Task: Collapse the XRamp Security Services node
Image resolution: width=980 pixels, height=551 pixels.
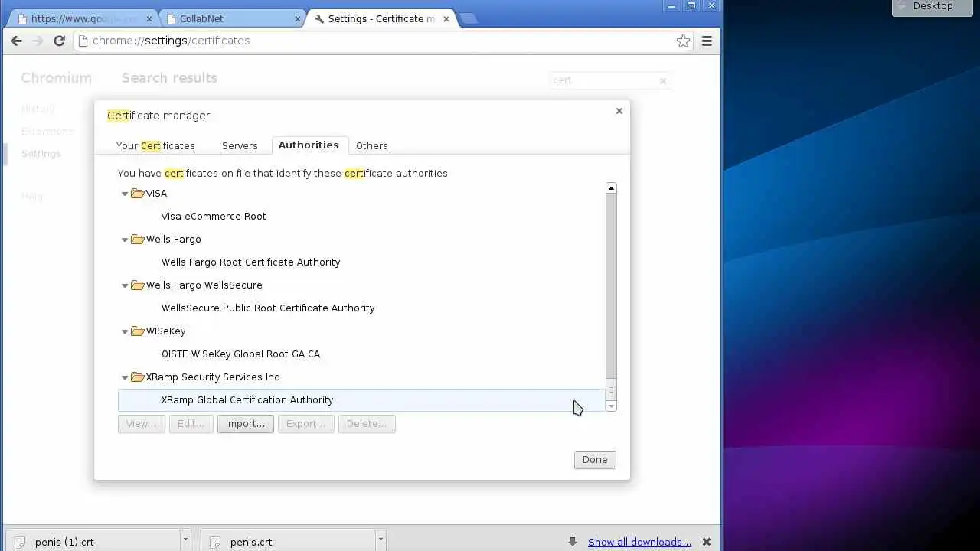Action: (x=125, y=377)
